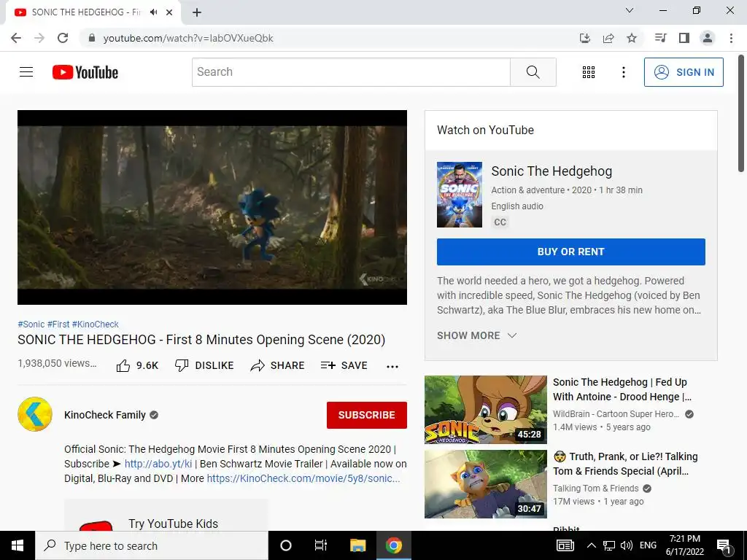747x560 pixels.
Task: Go back in browser
Action: [x=16, y=38]
